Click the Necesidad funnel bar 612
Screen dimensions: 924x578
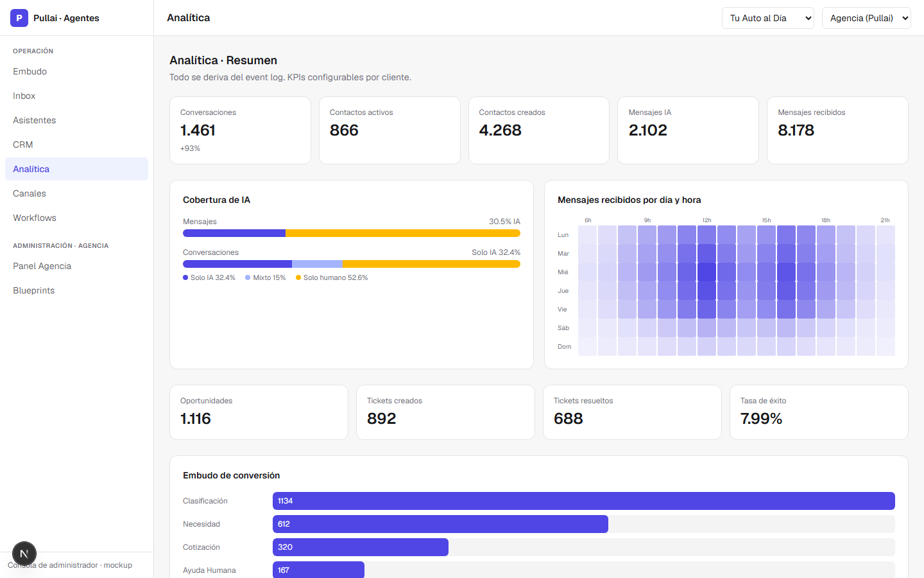click(x=440, y=524)
